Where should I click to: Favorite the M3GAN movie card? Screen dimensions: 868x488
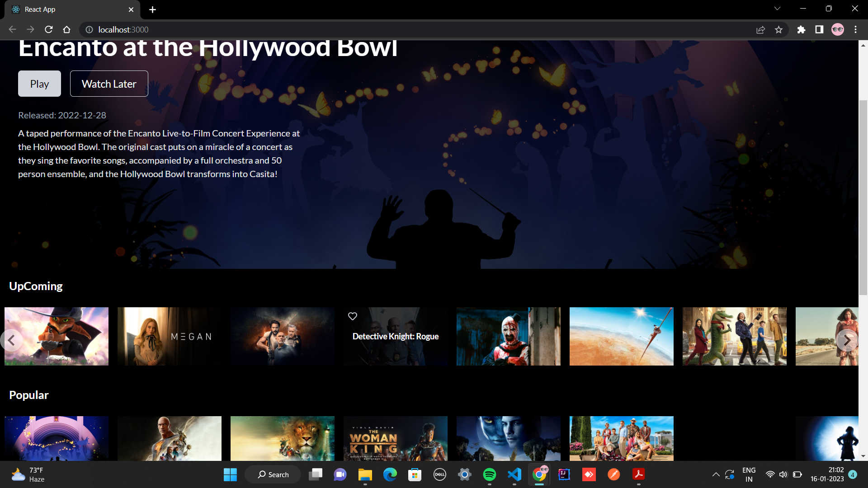pos(126,316)
